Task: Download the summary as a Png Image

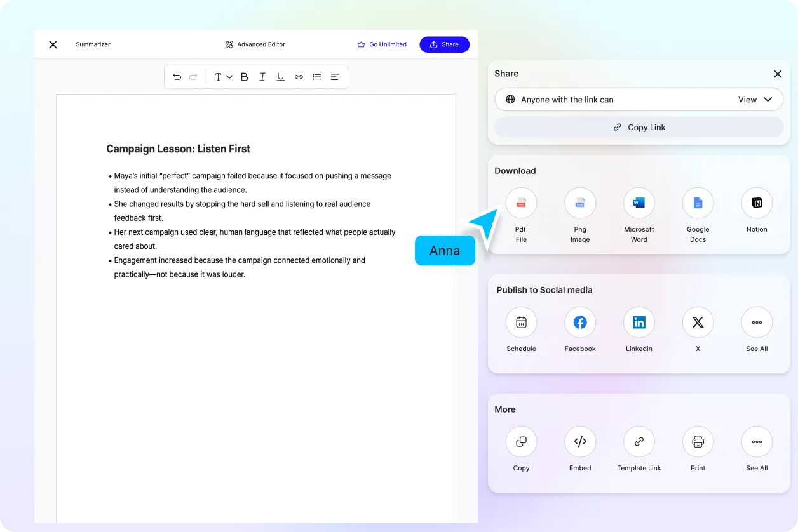Action: (x=580, y=203)
